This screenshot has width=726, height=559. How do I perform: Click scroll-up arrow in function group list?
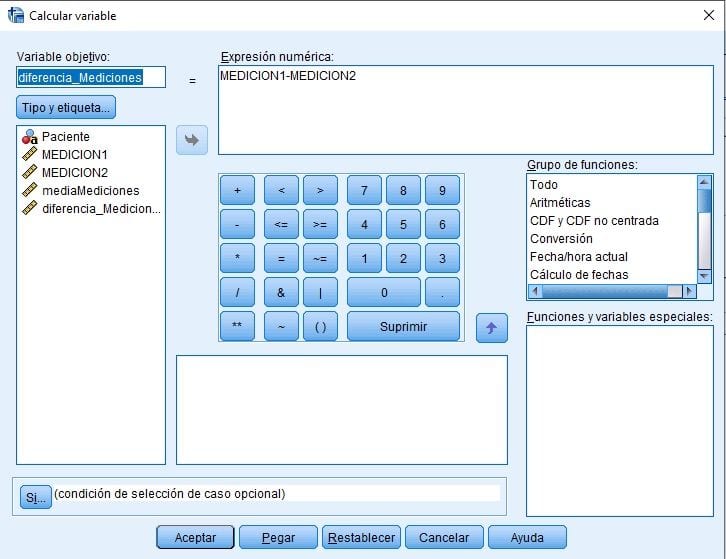[704, 182]
